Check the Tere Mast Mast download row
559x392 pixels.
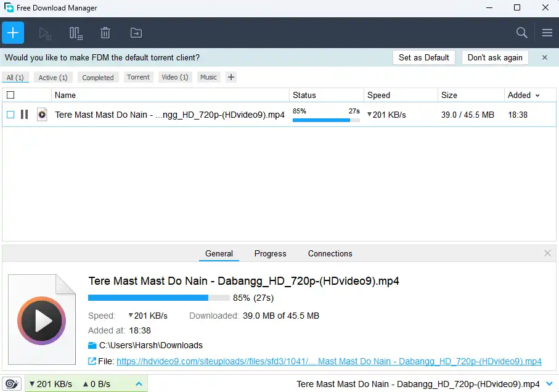pos(9,114)
